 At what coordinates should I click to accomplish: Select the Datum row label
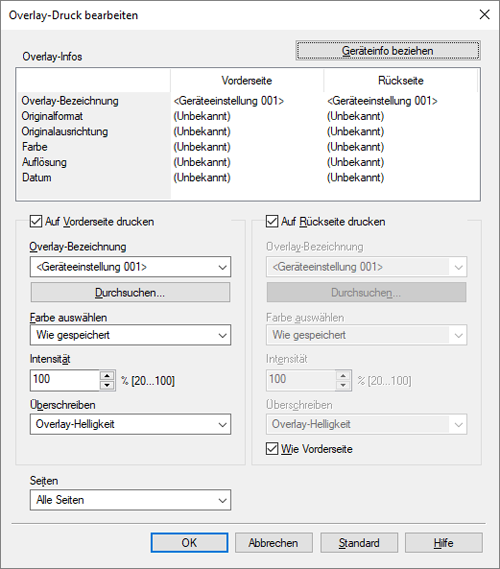tap(37, 177)
